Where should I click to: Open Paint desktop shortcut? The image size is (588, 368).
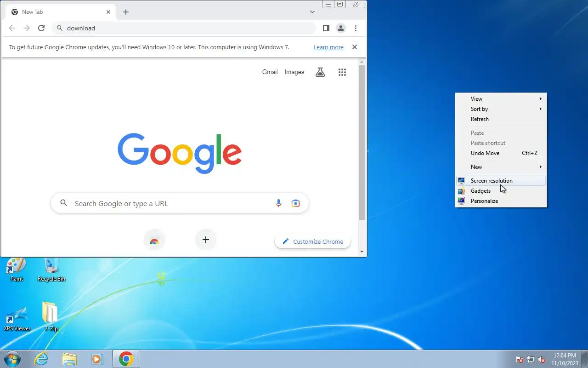click(x=17, y=270)
